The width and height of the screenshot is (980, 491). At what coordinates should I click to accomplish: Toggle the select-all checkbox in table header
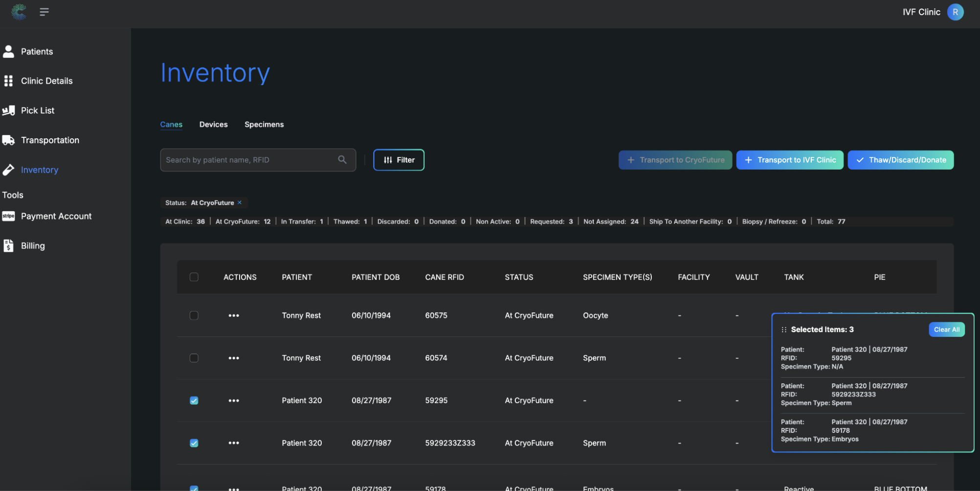point(194,277)
